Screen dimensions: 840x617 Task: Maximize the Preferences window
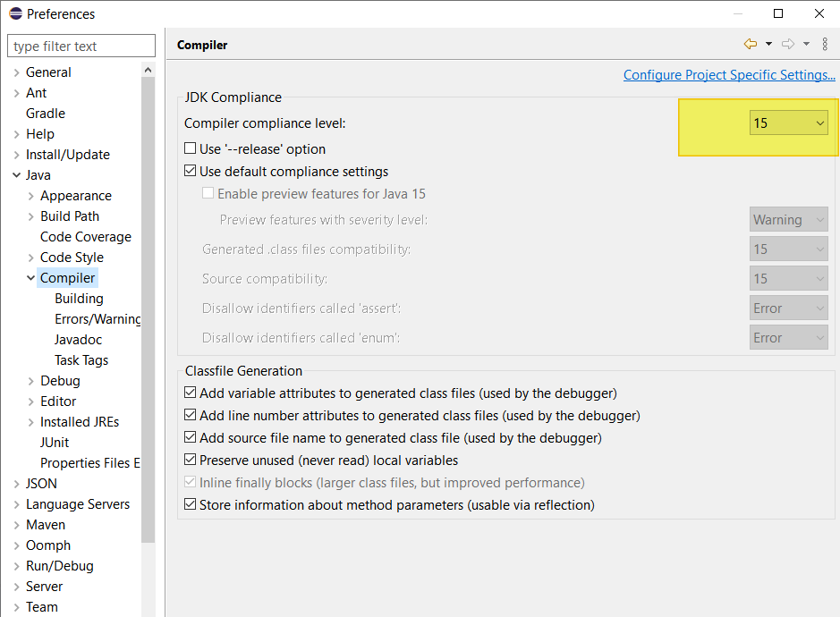pyautogui.click(x=778, y=13)
